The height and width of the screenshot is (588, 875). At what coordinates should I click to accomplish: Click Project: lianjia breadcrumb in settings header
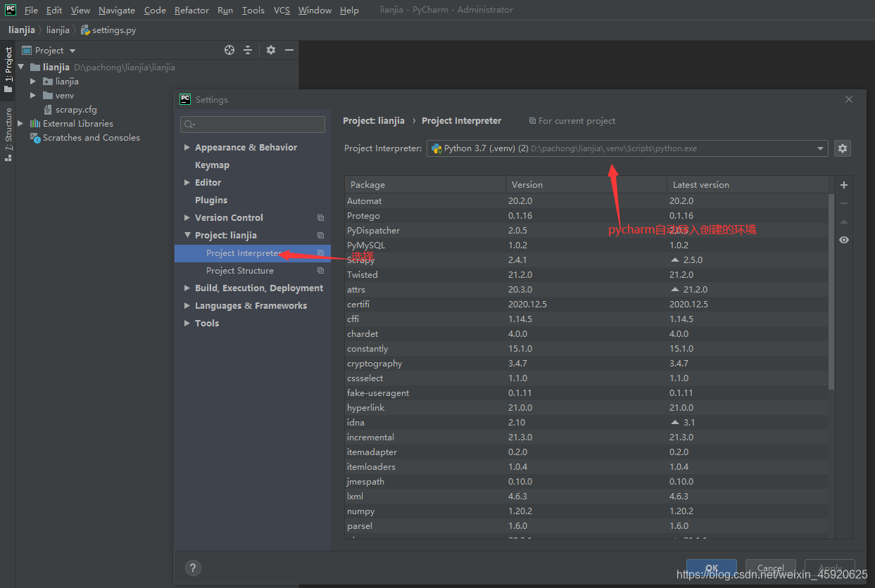click(374, 121)
